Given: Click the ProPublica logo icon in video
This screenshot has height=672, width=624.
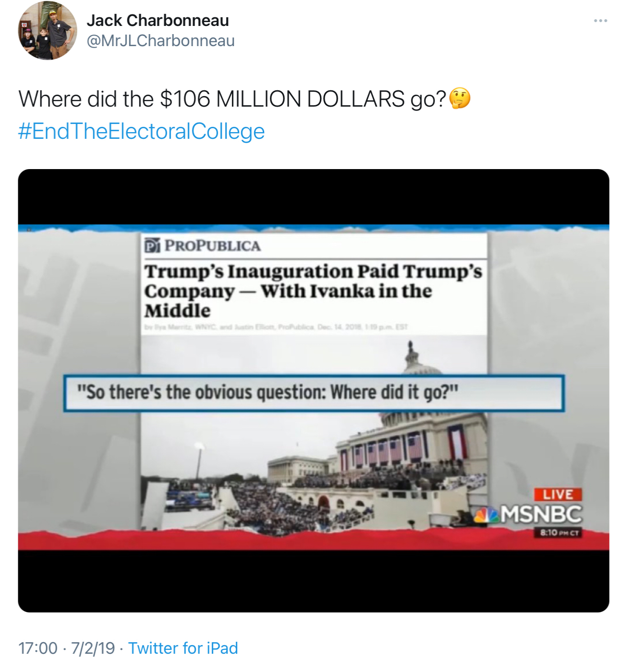Looking at the screenshot, I should 152,245.
